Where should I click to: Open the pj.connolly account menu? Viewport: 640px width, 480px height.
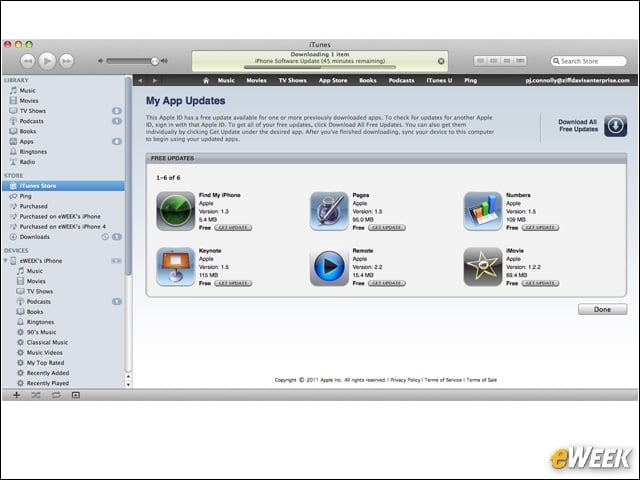coord(577,80)
